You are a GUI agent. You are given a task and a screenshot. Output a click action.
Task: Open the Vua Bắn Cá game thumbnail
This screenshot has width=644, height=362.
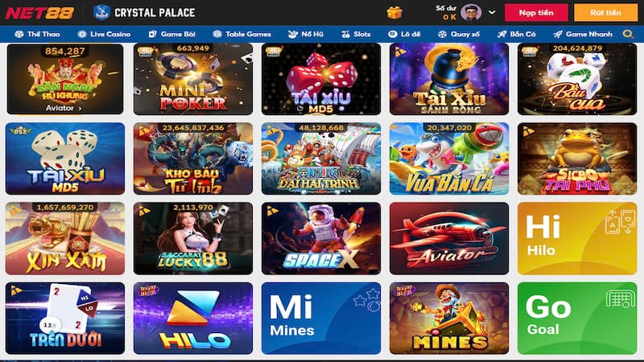(449, 158)
